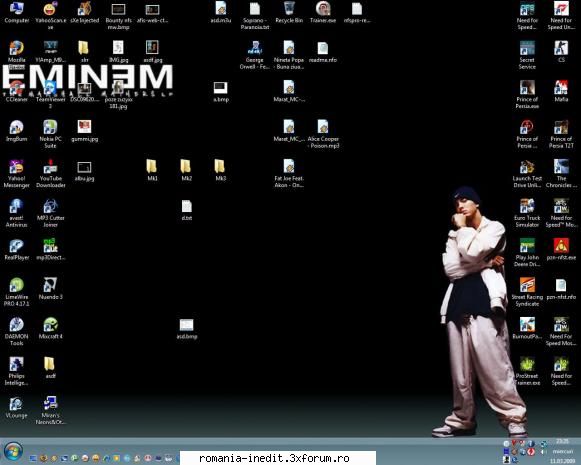Launch avast! Antivirus shortcut

click(16, 213)
